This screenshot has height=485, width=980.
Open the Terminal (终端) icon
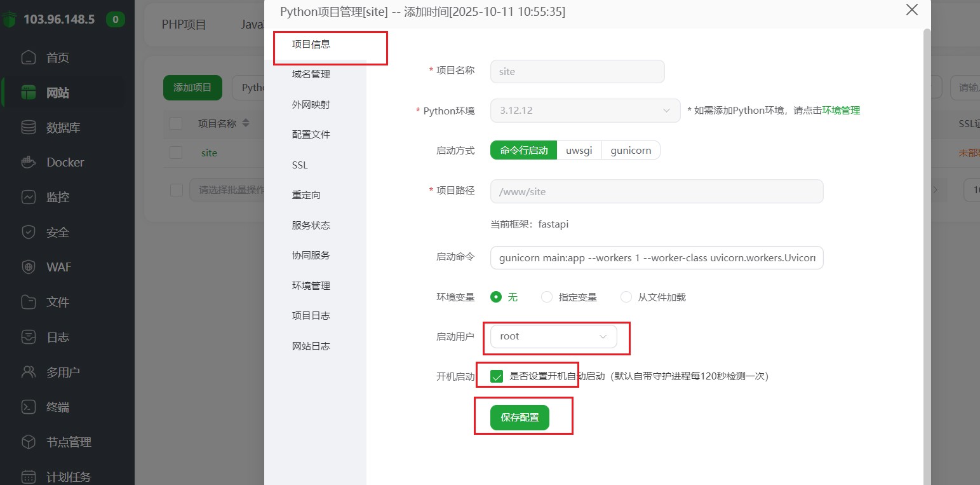[x=29, y=407]
